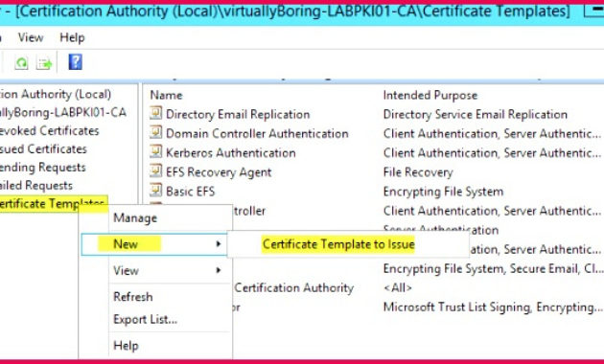Image resolution: width=604 pixels, height=364 pixels.
Task: Select the Basic EFS template name
Action: click(190, 192)
